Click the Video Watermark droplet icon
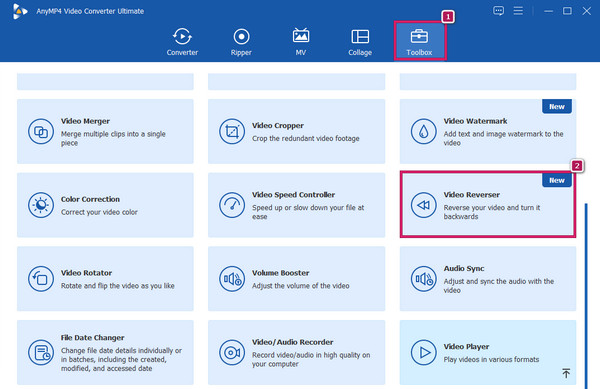 423,132
